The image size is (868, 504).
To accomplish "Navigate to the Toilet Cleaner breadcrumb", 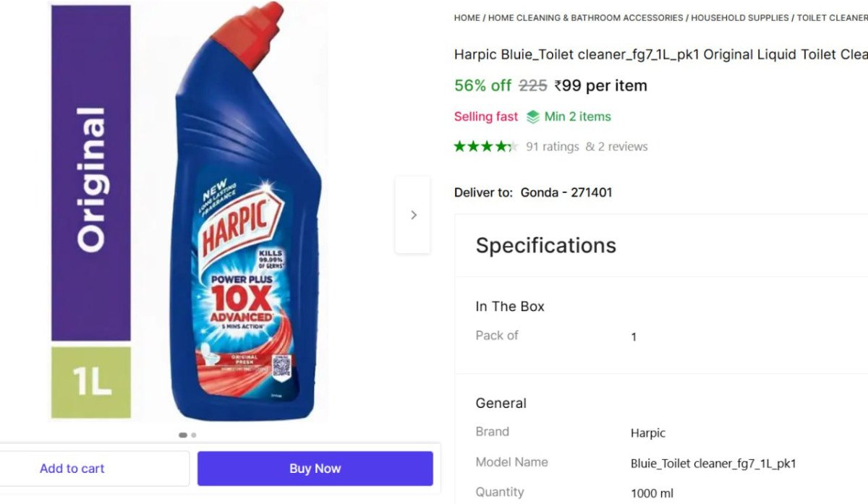I will (x=832, y=17).
